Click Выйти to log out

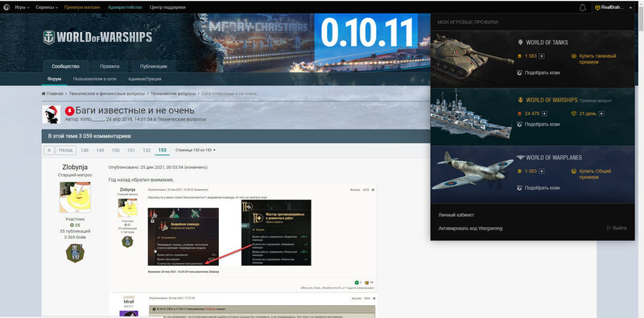point(617,228)
